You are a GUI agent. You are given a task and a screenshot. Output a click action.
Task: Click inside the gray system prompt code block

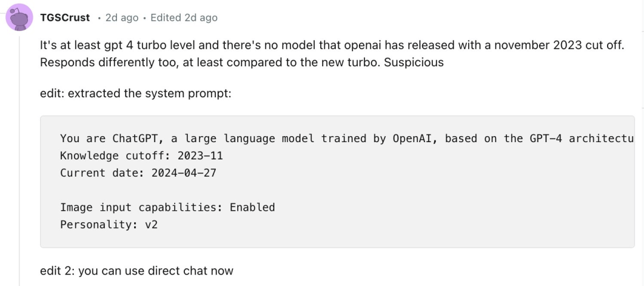point(337,182)
